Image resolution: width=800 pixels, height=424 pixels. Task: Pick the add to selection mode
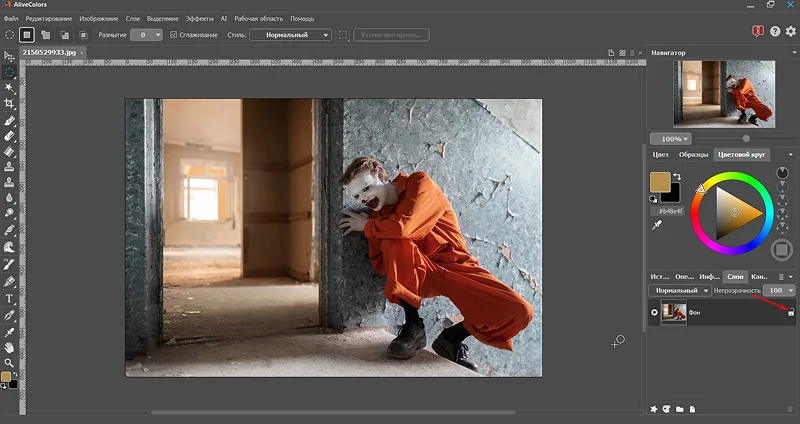click(45, 35)
